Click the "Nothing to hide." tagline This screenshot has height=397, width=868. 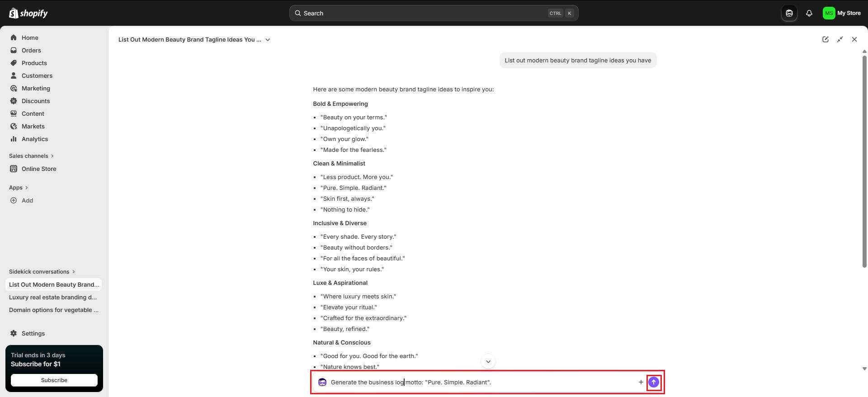point(345,209)
